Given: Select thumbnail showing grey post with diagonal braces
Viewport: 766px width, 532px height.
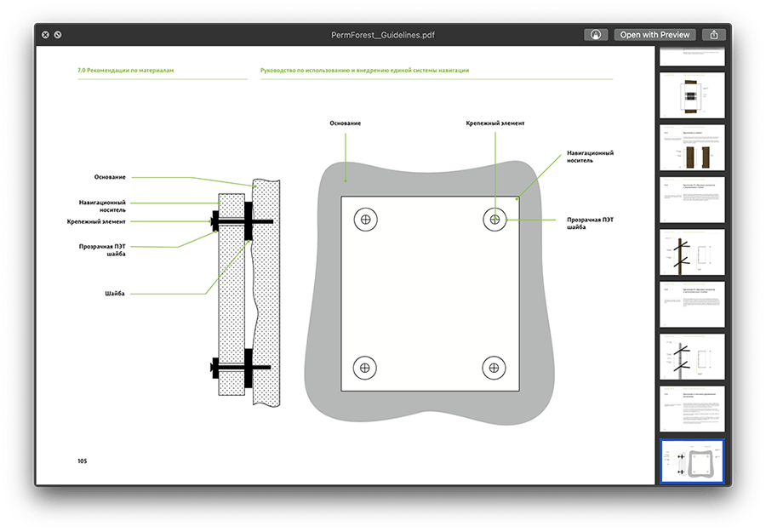Looking at the screenshot, I should coord(691,357).
